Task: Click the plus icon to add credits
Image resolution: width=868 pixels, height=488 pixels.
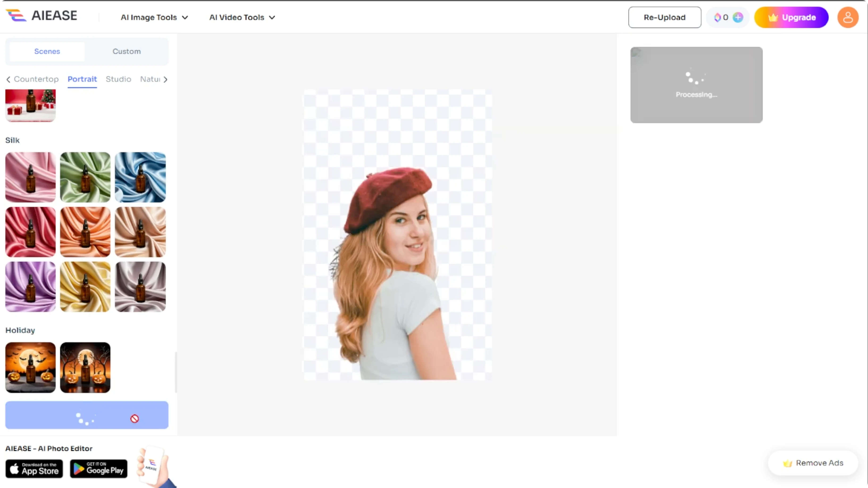Action: point(738,17)
